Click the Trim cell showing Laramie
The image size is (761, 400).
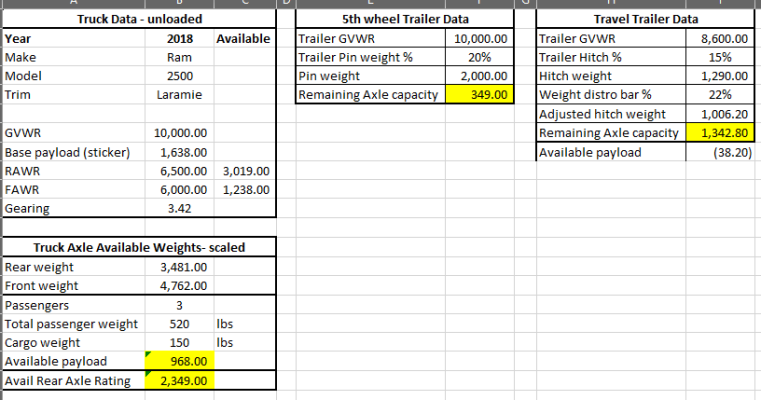tap(180, 95)
